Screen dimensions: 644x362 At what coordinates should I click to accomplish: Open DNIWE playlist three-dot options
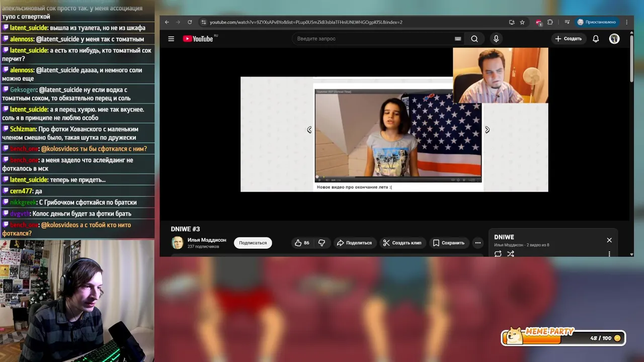click(609, 254)
